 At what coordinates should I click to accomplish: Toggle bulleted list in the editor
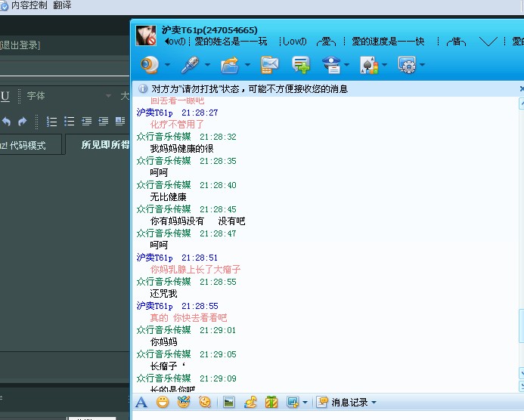pyautogui.click(x=69, y=121)
